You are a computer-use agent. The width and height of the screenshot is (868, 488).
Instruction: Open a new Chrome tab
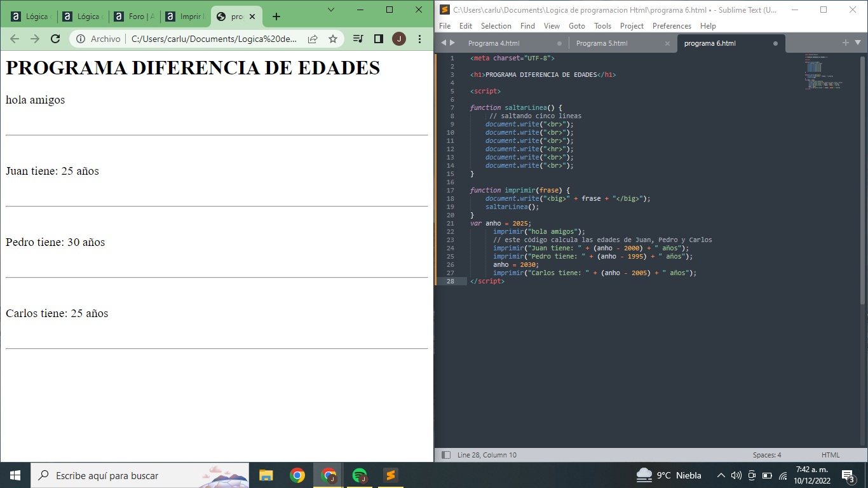click(x=276, y=17)
